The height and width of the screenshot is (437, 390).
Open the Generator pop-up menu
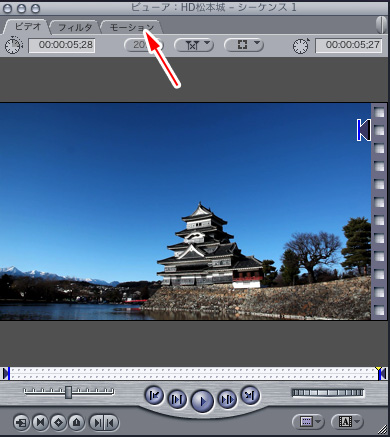[x=346, y=422]
